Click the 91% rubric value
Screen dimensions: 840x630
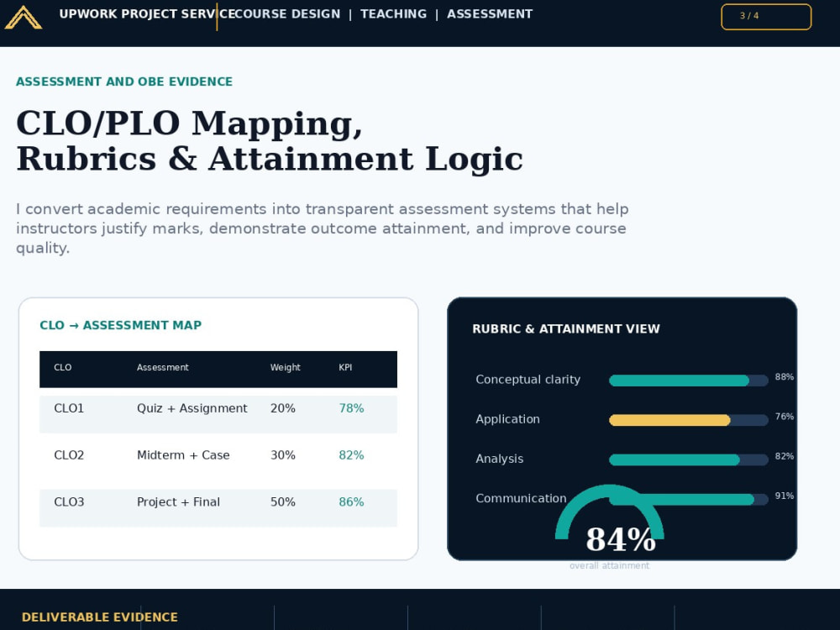coord(785,496)
